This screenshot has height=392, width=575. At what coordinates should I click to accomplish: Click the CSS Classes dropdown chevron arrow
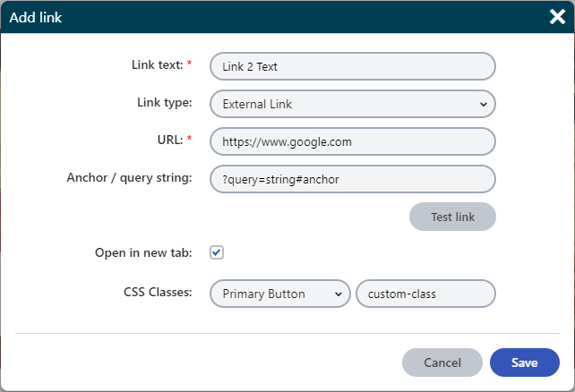coord(338,294)
